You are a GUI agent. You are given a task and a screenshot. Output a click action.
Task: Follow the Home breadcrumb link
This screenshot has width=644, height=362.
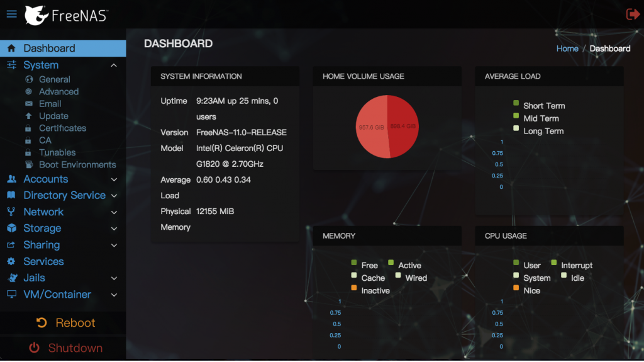click(567, 48)
